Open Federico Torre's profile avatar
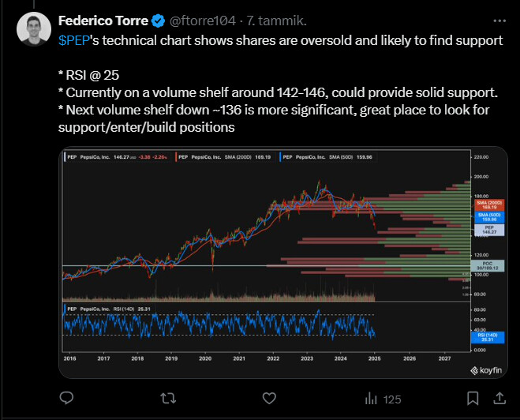This screenshot has width=520, height=420. 34,29
